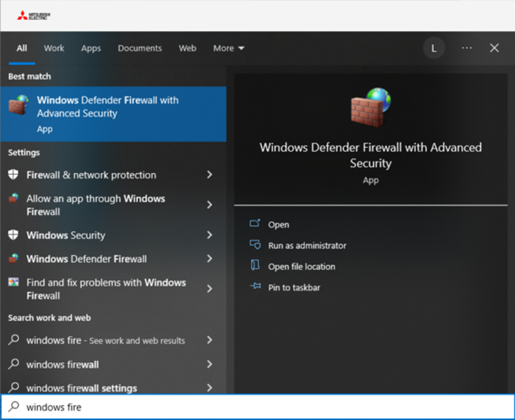Expand Firewall & network protection chevron
The width and height of the screenshot is (515, 420).
click(210, 174)
